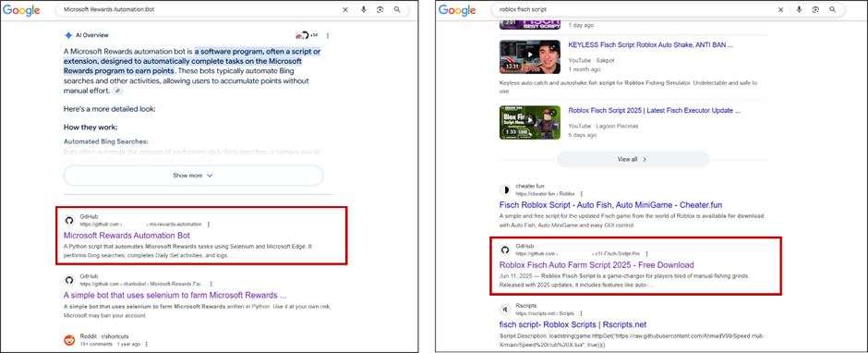The width and height of the screenshot is (868, 353).
Task: Start voice search in left Google window
Action: pos(364,9)
